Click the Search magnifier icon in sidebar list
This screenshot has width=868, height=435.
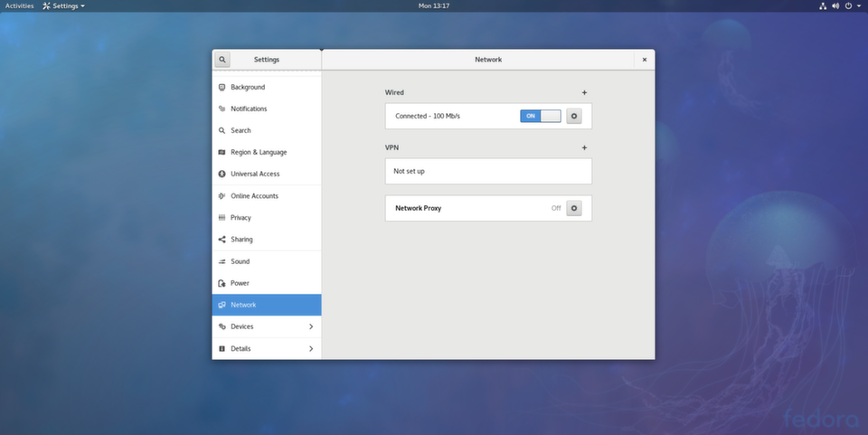click(222, 130)
